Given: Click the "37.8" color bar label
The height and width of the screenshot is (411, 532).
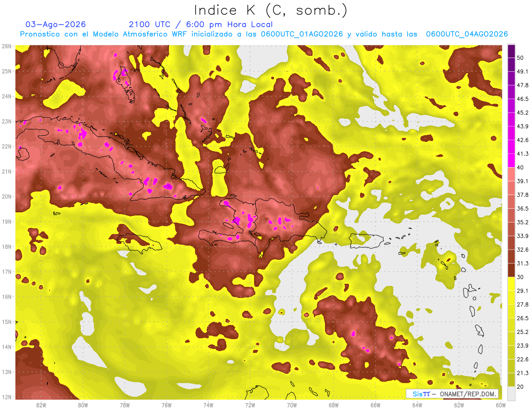Looking at the screenshot, I should coord(523,195).
